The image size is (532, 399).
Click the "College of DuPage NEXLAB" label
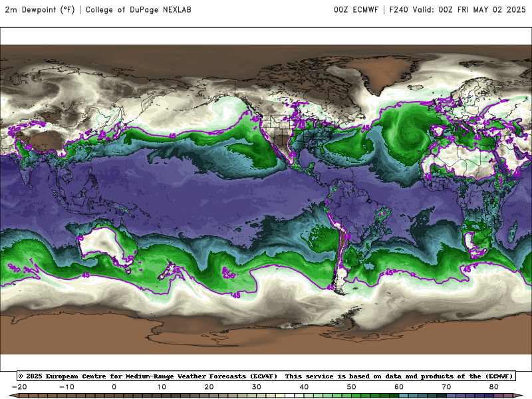[x=138, y=9]
